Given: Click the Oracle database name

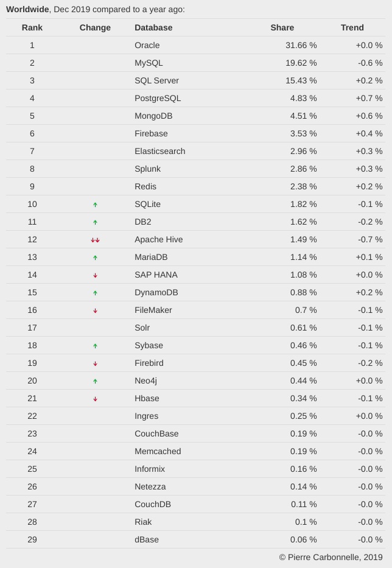Looking at the screenshot, I should pyautogui.click(x=147, y=45).
